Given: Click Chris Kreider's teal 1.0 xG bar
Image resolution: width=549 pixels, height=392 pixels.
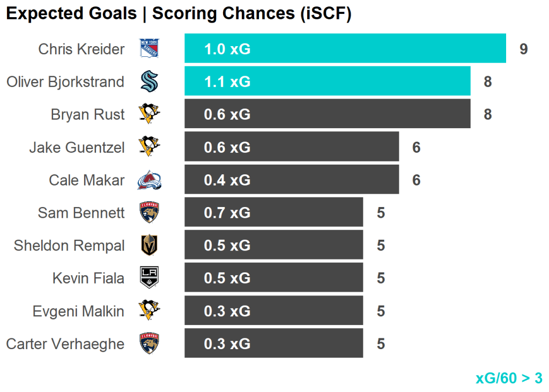Looking at the screenshot, I should pyautogui.click(x=345, y=49).
